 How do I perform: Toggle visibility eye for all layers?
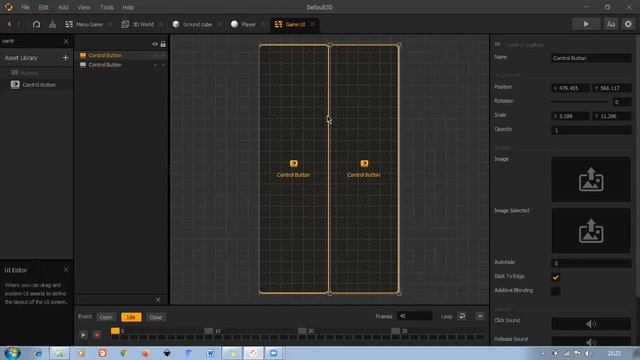click(155, 44)
